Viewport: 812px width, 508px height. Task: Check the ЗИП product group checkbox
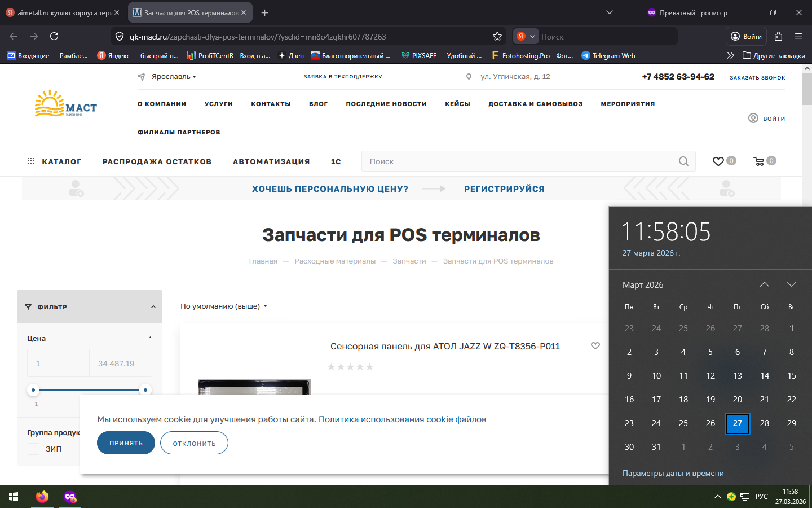coord(34,449)
